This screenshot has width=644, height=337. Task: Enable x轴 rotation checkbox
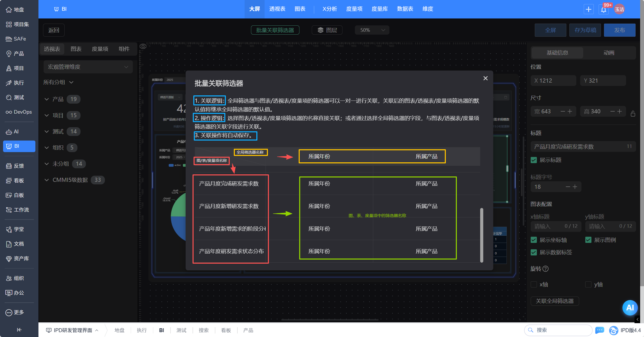[x=534, y=284]
